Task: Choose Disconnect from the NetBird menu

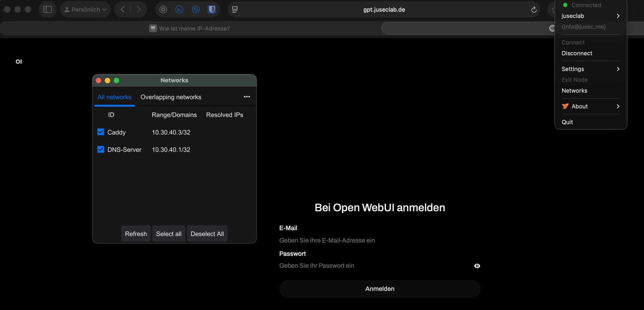Action: [577, 53]
